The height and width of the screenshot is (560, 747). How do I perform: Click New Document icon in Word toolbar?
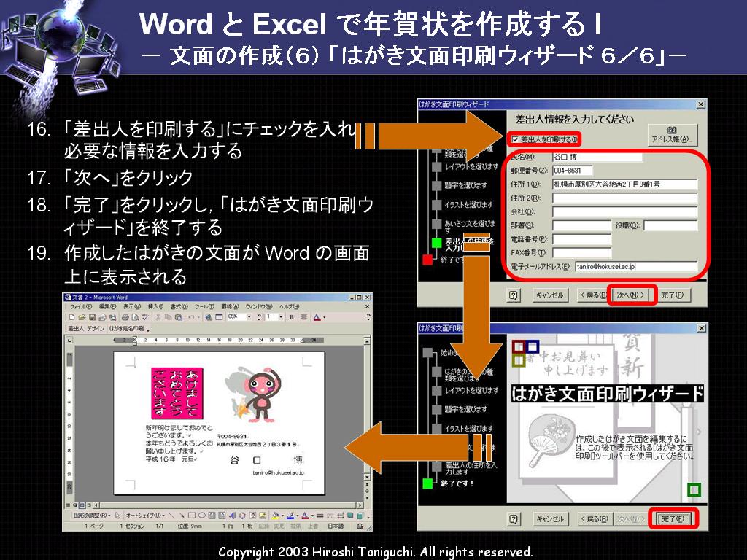[71, 318]
